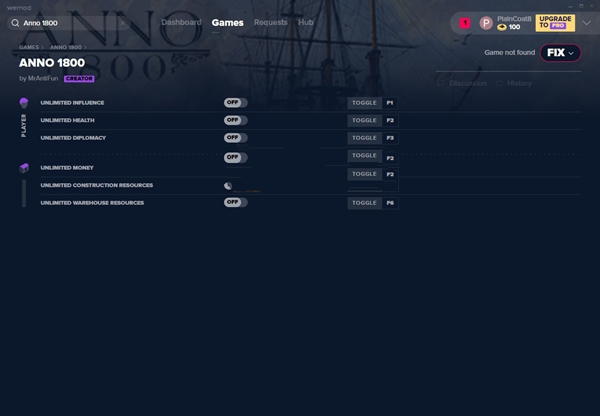Image resolution: width=600 pixels, height=416 pixels.
Task: Click the ANNO 1800 page title
Action: (52, 63)
